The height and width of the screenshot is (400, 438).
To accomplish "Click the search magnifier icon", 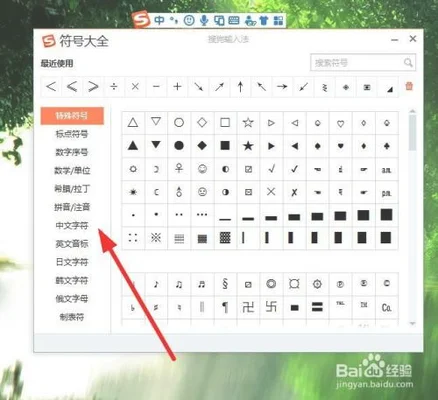I will point(408,62).
